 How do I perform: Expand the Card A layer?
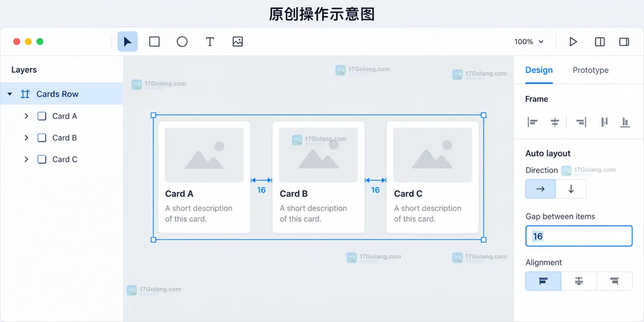click(x=26, y=116)
